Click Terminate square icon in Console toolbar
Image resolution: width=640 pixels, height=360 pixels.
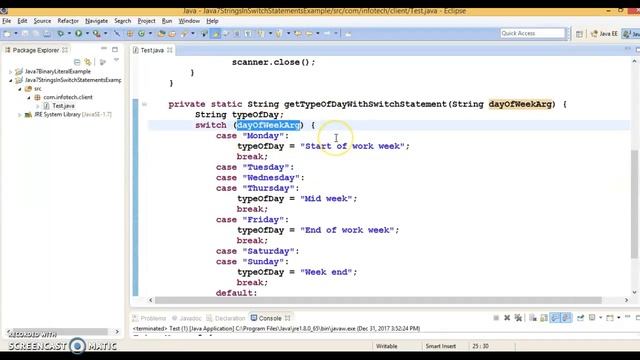496,318
